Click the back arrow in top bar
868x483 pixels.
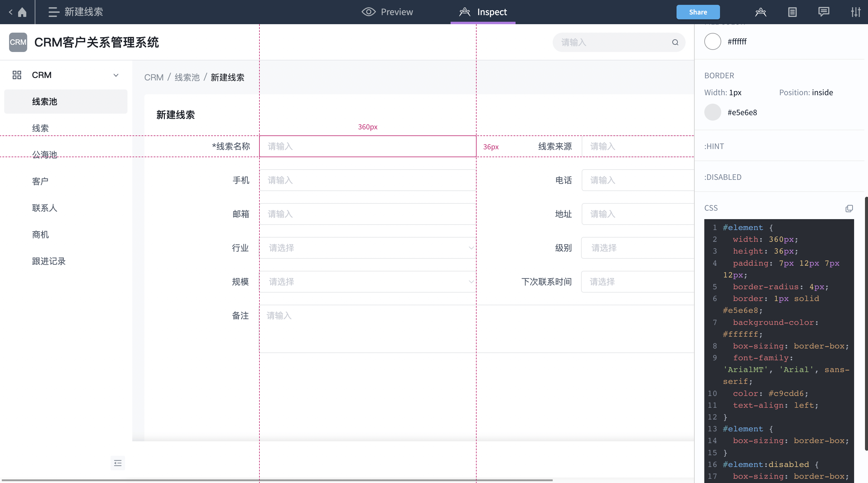(10, 12)
